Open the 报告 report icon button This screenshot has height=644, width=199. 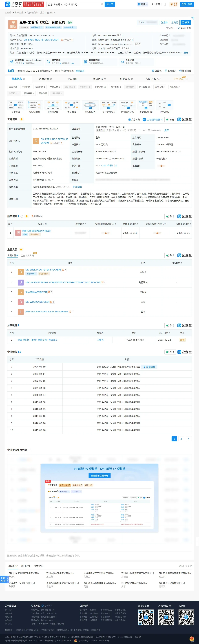[164, 22]
